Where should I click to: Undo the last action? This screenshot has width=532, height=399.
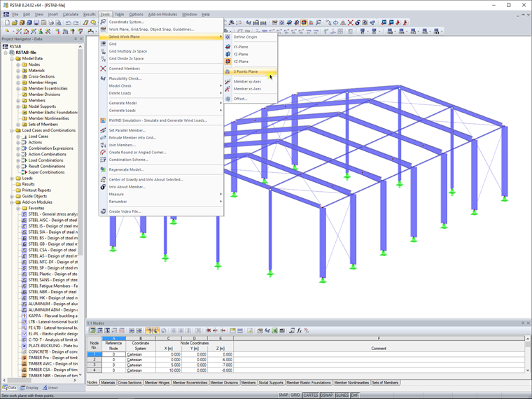point(68,22)
